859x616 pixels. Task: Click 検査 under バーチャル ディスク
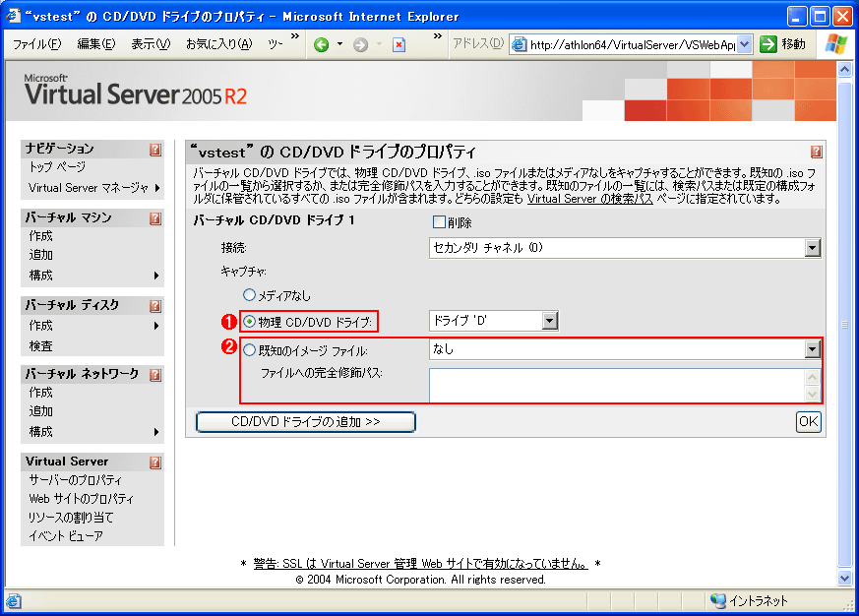click(x=41, y=346)
